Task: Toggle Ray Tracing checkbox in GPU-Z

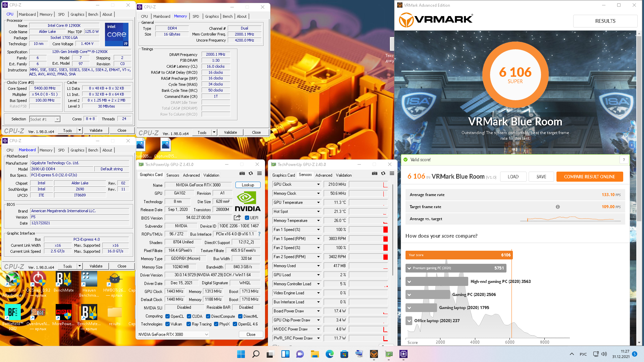Action: [x=189, y=324]
